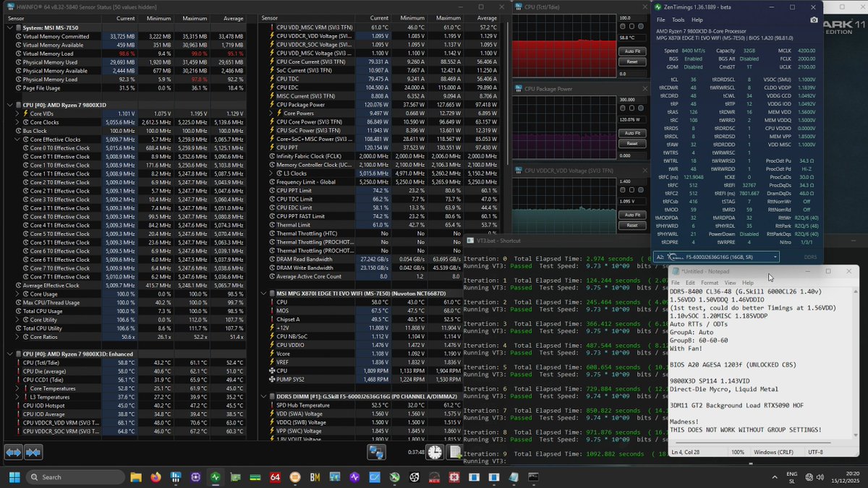The image size is (868, 488).
Task: Open the orange round taskbar icon
Action: click(294, 477)
